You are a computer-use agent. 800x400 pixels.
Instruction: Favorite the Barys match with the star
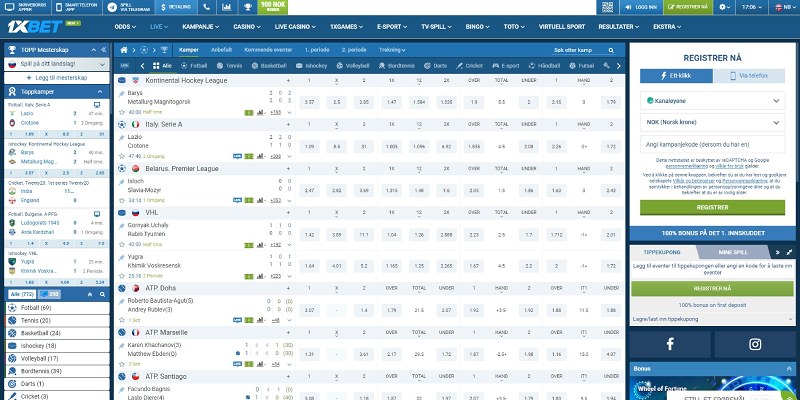pyautogui.click(x=121, y=112)
